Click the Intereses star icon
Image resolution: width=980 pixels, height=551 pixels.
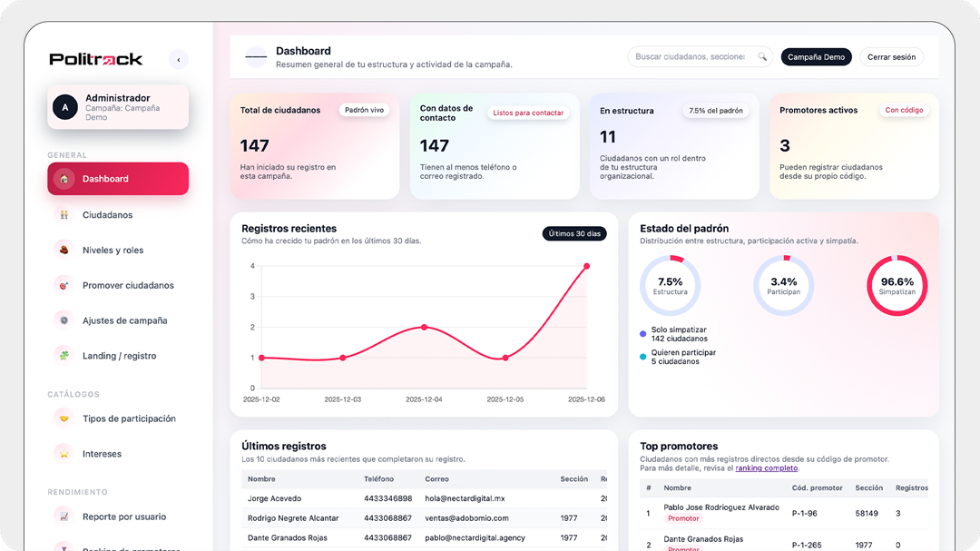click(64, 454)
